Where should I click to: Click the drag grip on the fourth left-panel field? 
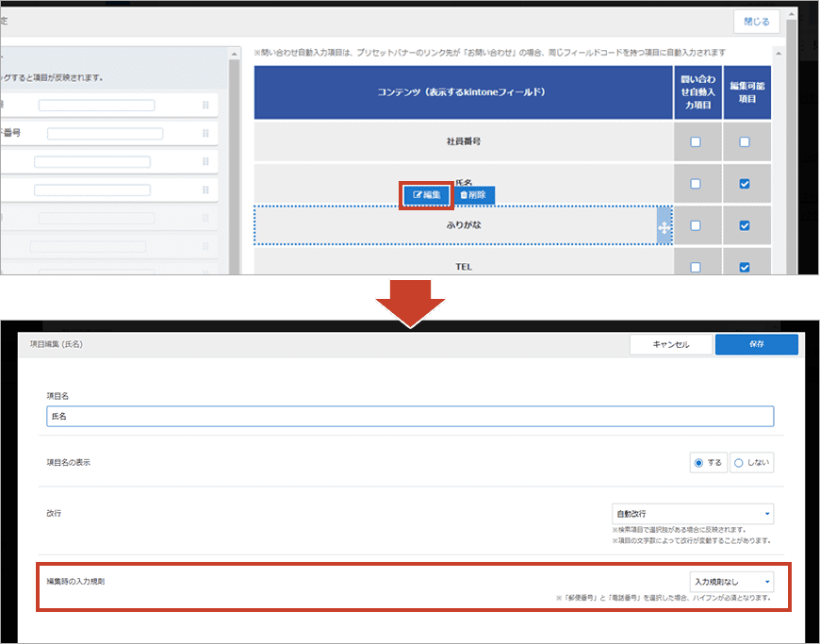click(x=205, y=190)
